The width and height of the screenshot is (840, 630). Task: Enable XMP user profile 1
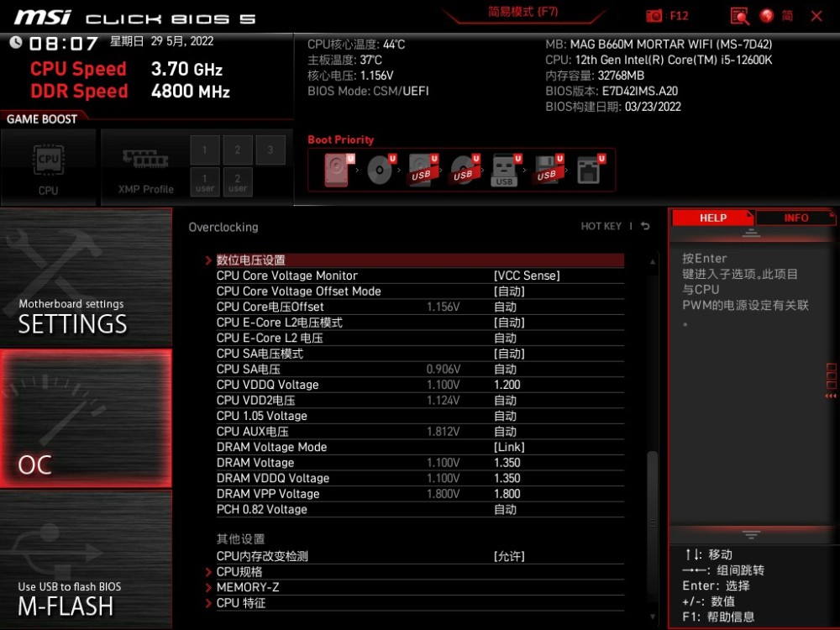tap(205, 182)
